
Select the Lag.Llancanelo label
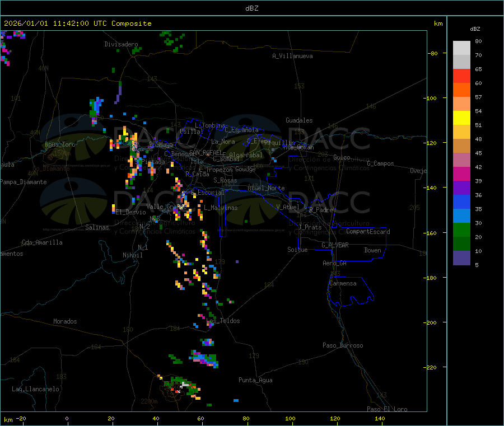coord(35,389)
